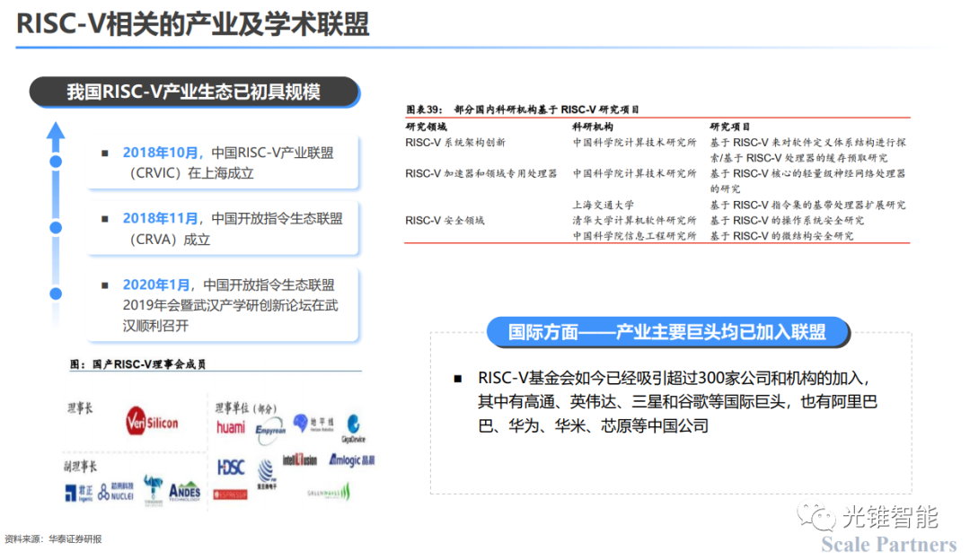Click the WeChat icon beside 光锥智能
The height and width of the screenshot is (560, 970).
(819, 516)
